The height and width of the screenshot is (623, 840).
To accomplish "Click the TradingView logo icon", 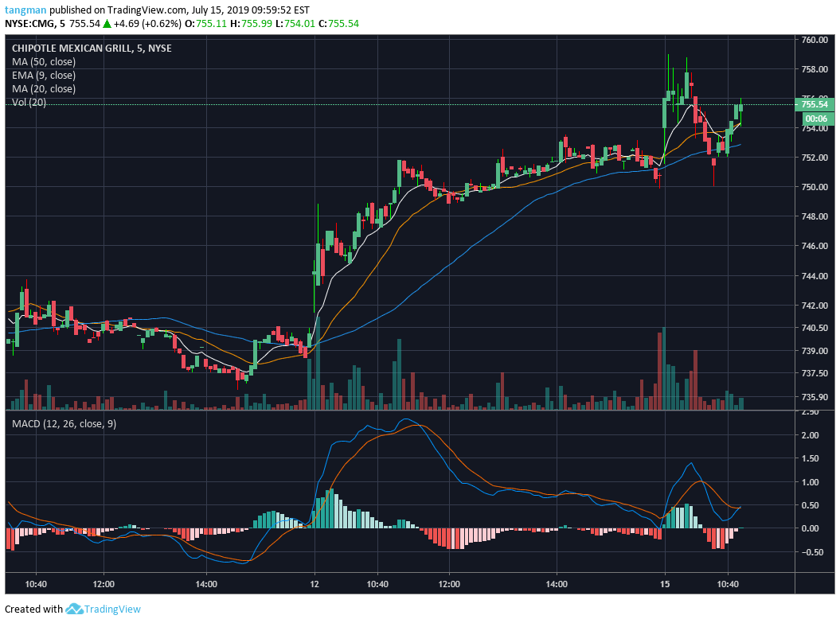I will (74, 609).
